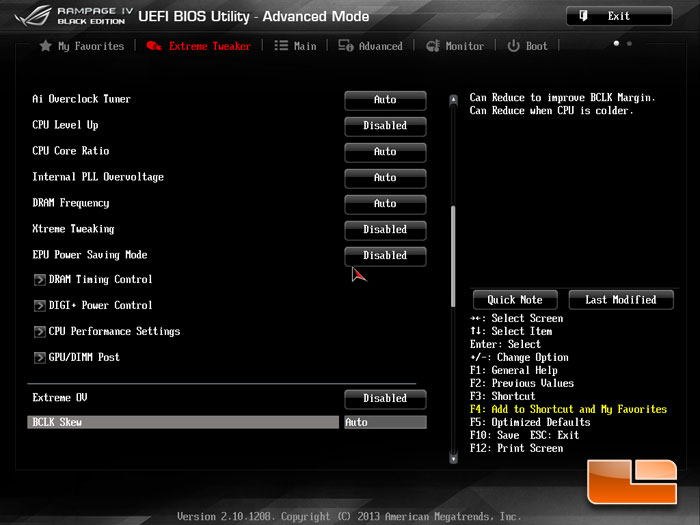Go to the Advanced tab
This screenshot has height=525, width=700.
[x=370, y=46]
